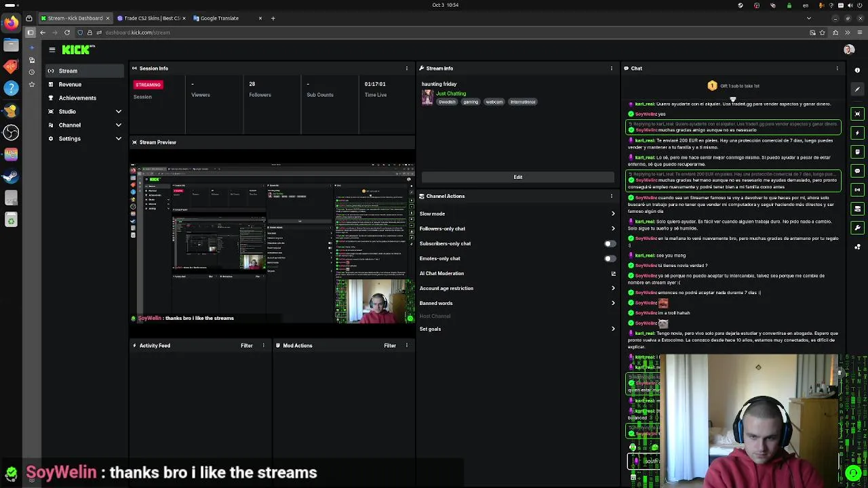Screen dimensions: 868x488
Task: Select Revenue in the sidebar
Action: click(x=85, y=84)
